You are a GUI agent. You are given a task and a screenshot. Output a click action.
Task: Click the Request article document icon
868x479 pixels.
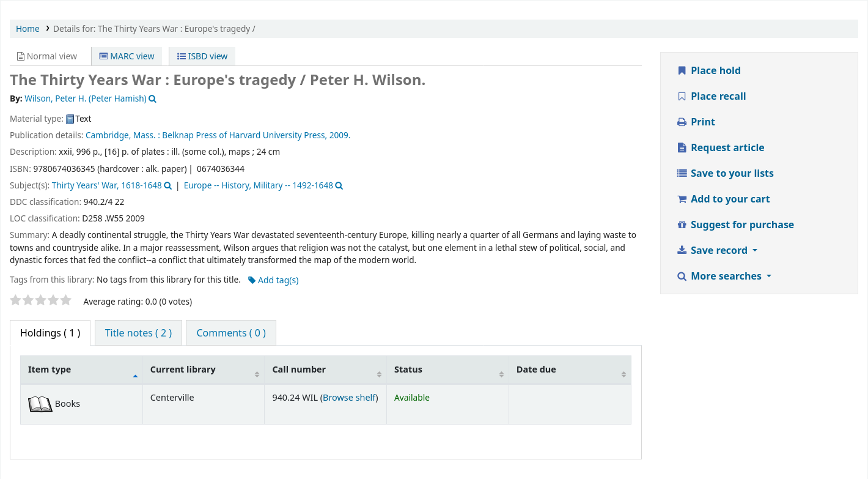(682, 147)
